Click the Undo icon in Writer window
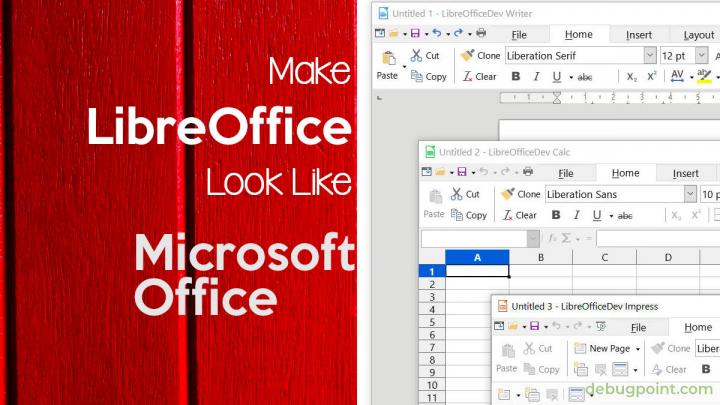720x405 pixels. pyautogui.click(x=437, y=33)
